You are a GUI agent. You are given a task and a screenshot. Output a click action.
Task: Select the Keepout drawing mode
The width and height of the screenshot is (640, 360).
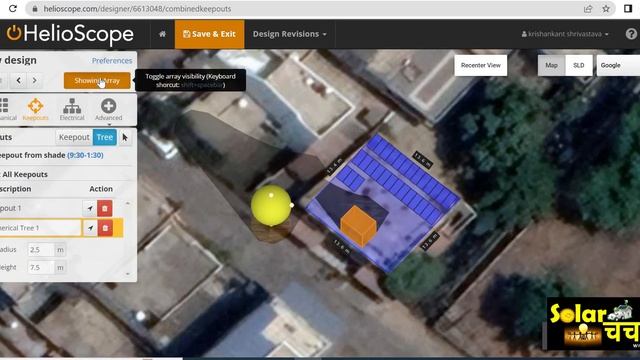[74, 137]
